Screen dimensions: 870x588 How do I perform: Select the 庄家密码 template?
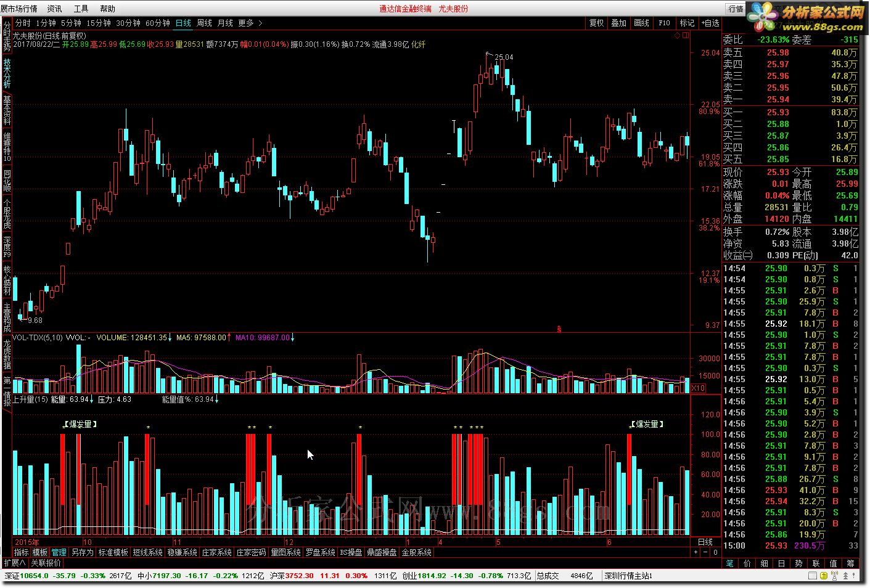(251, 552)
